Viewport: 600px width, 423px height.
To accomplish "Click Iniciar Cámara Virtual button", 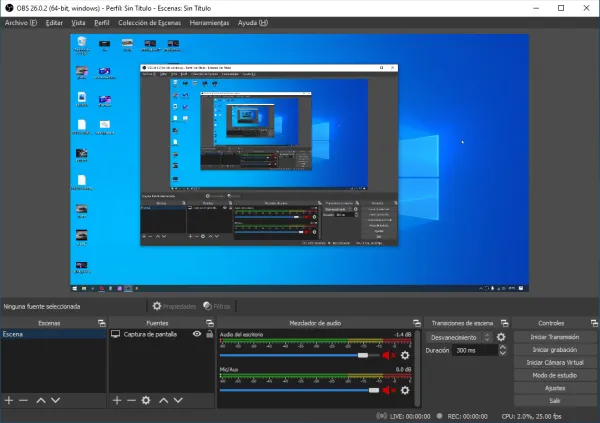I will [x=554, y=363].
